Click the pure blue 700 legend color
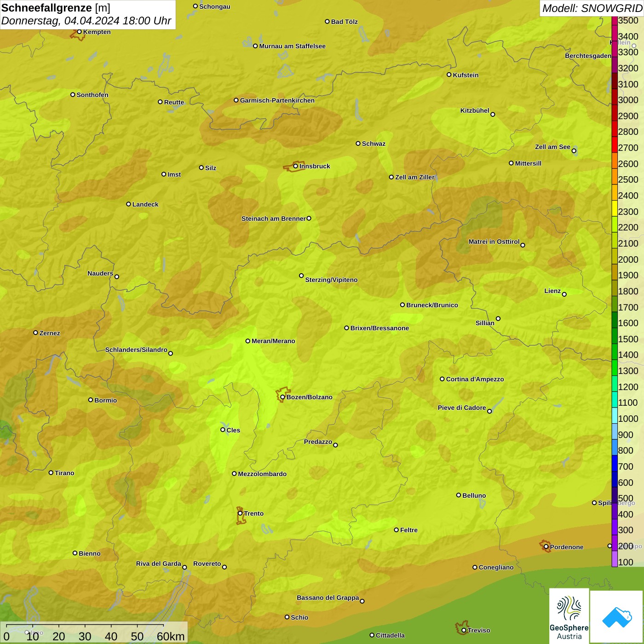644x644 pixels. click(615, 463)
